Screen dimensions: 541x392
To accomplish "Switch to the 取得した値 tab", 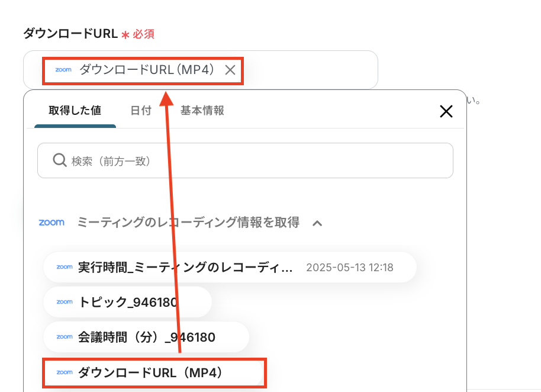I will [x=75, y=111].
